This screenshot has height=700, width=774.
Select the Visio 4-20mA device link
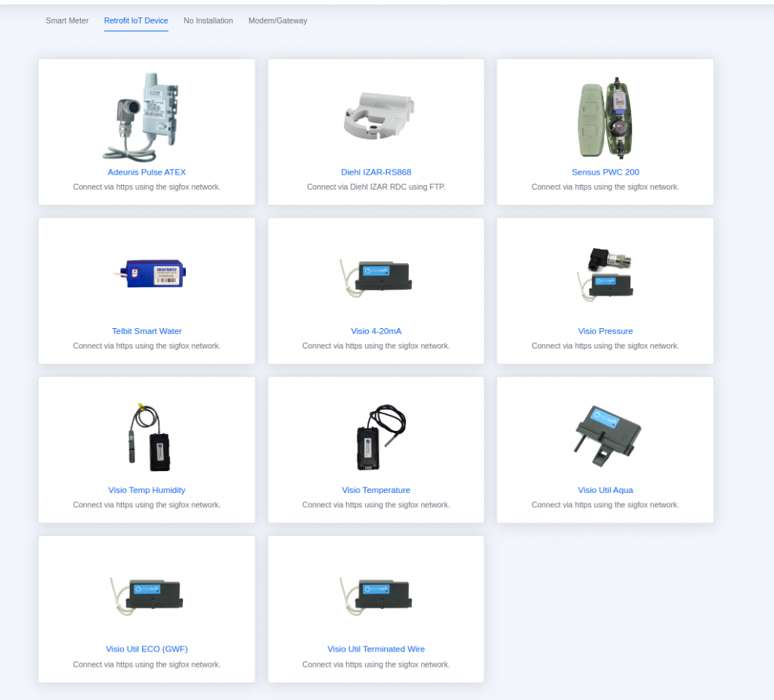tap(376, 330)
